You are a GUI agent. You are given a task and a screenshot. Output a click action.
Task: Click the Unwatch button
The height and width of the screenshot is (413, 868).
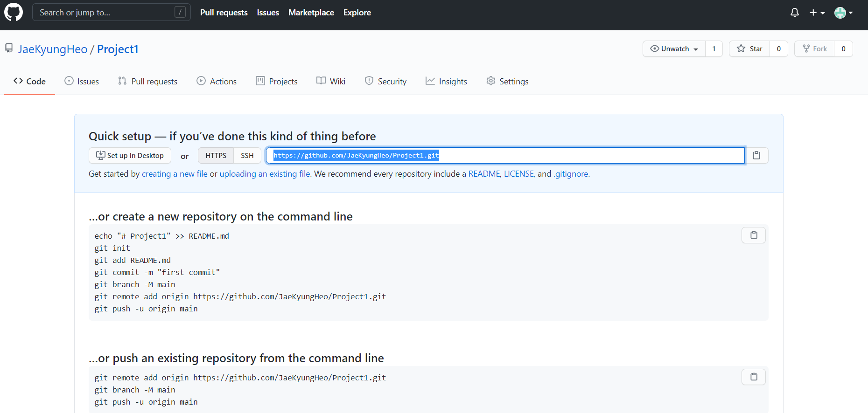674,48
